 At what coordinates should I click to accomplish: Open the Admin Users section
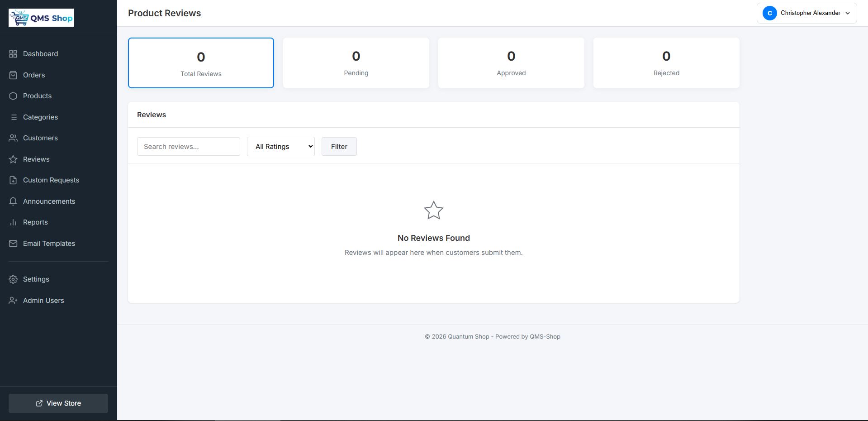(x=43, y=301)
